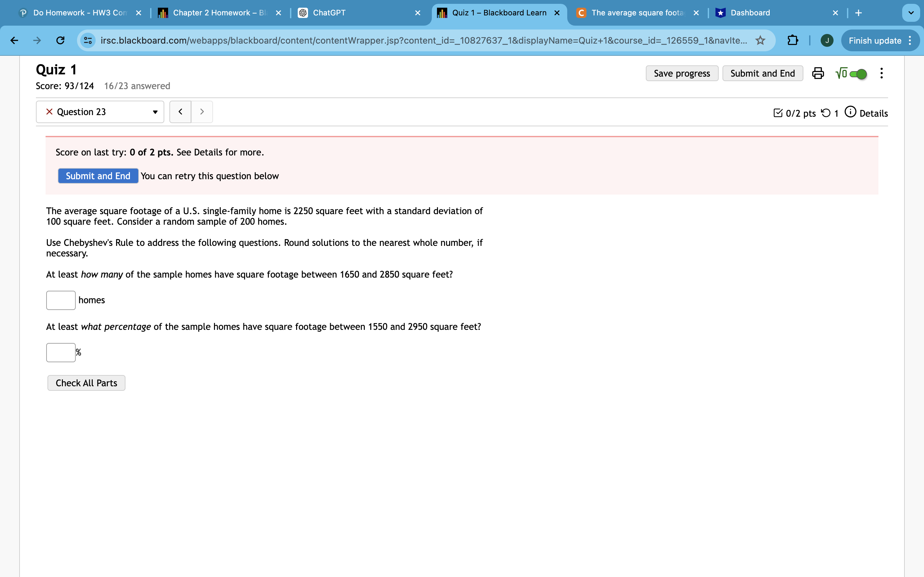
Task: Go to previous question with chevron
Action: (x=180, y=112)
